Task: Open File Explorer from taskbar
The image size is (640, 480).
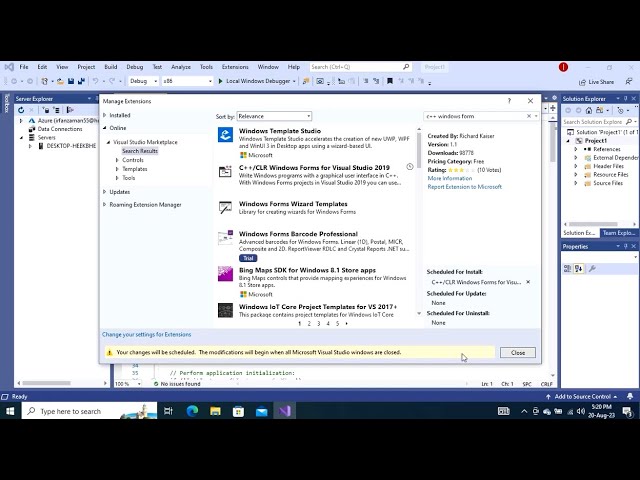Action: 215,411
